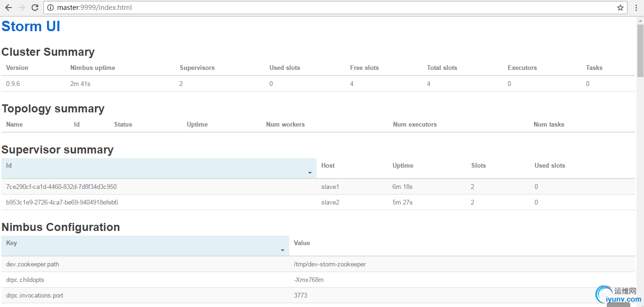644x307 pixels.
Task: Sort Nimbus configuration by Value column
Action: [x=302, y=243]
